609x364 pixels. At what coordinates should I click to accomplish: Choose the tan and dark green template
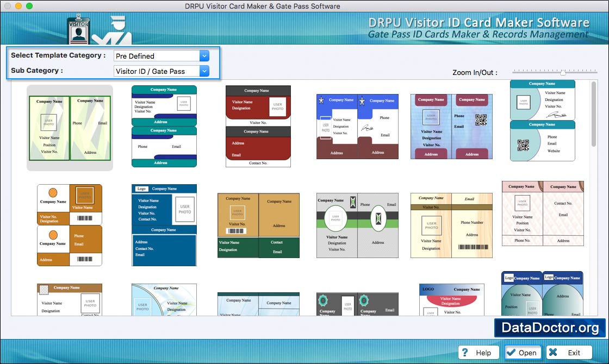(258, 225)
